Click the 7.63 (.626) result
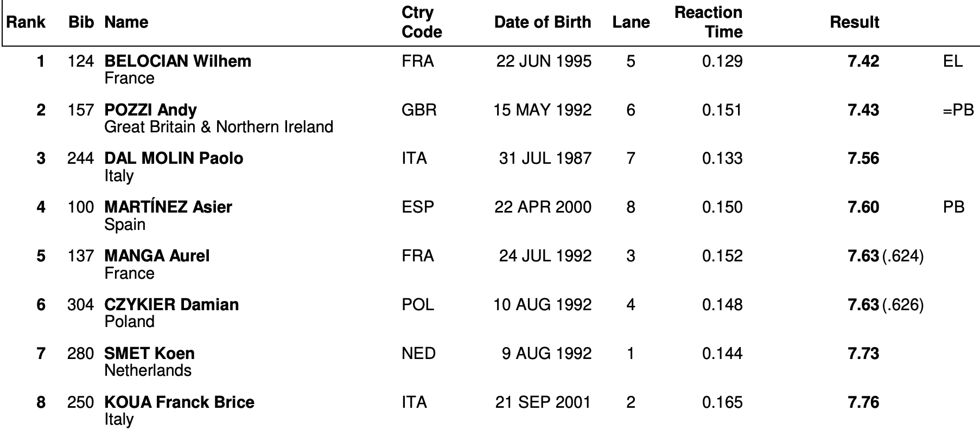The width and height of the screenshot is (980, 436). [x=886, y=304]
